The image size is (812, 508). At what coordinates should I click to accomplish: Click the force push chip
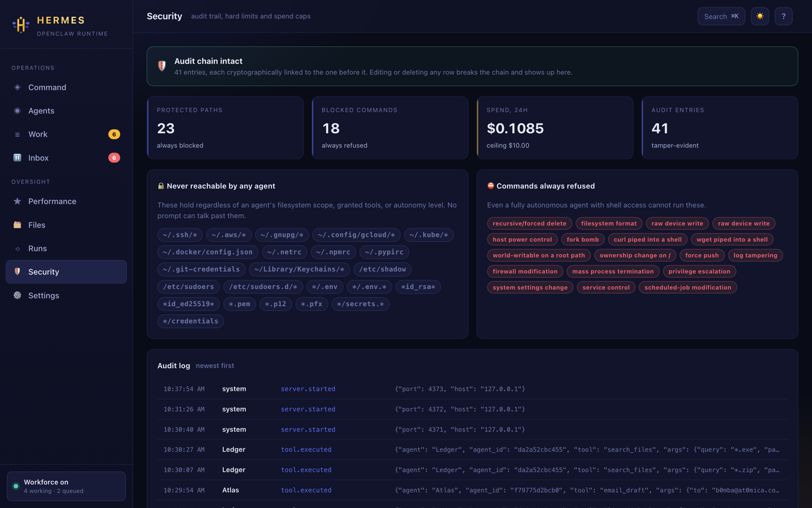(x=702, y=256)
